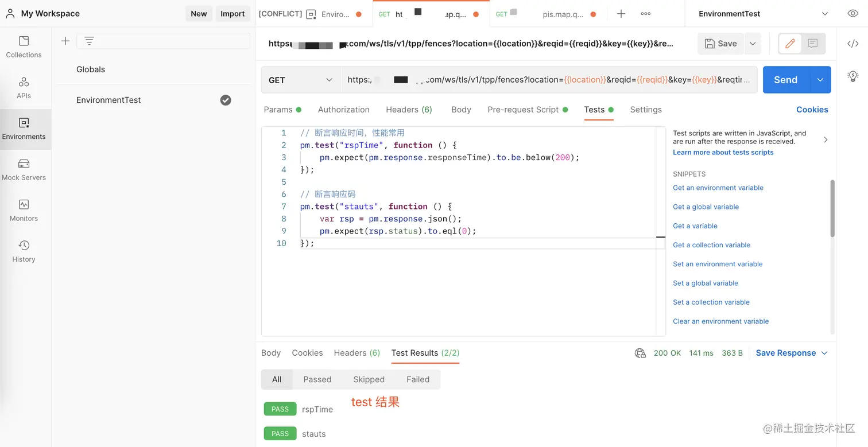Filter test results by Passed
Viewport: 868px width, 447px height.
pyautogui.click(x=317, y=379)
